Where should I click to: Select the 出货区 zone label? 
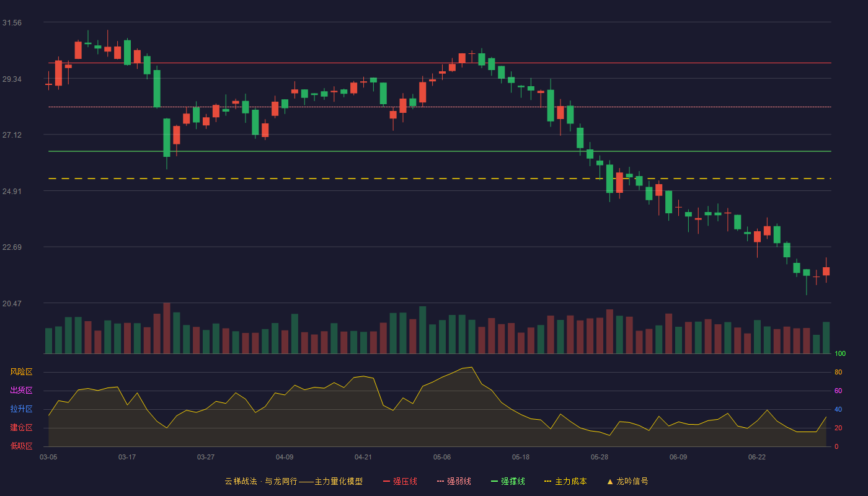pos(21,391)
